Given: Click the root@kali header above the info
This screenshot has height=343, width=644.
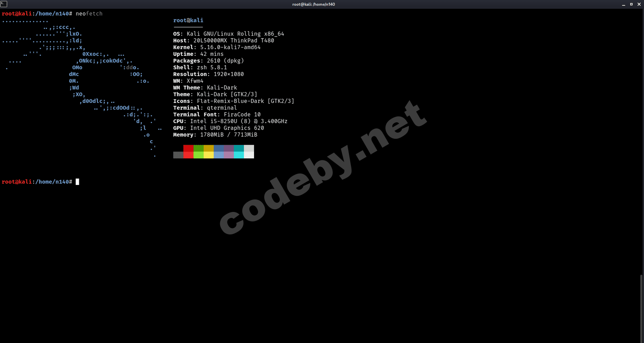Looking at the screenshot, I should 188,21.
